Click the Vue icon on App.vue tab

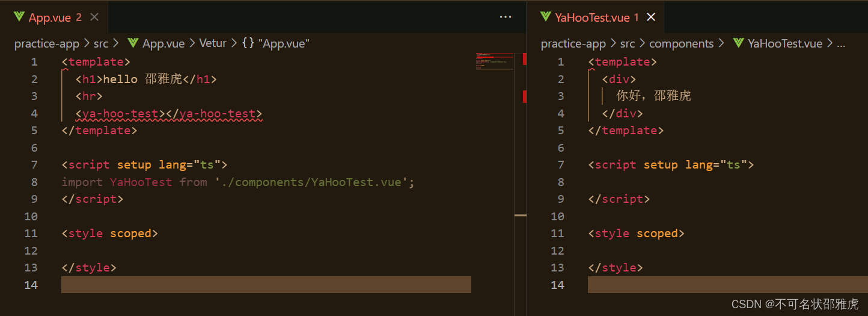point(19,17)
